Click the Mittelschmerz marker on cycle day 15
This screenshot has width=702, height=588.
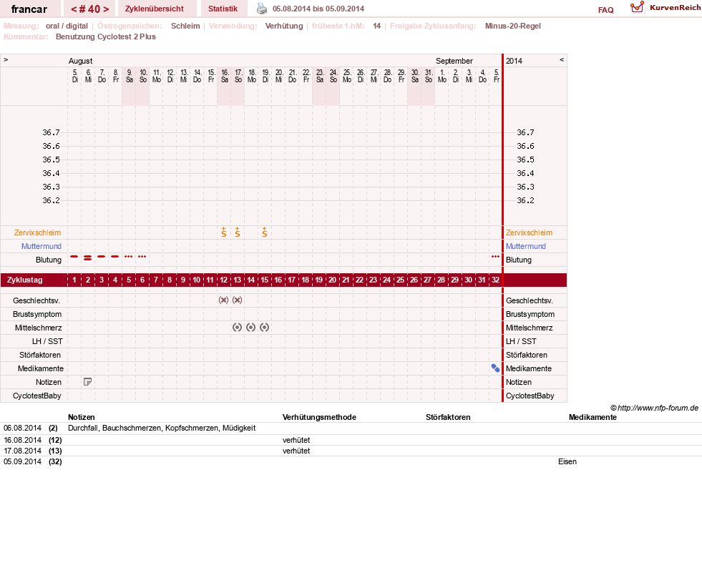pos(265,327)
